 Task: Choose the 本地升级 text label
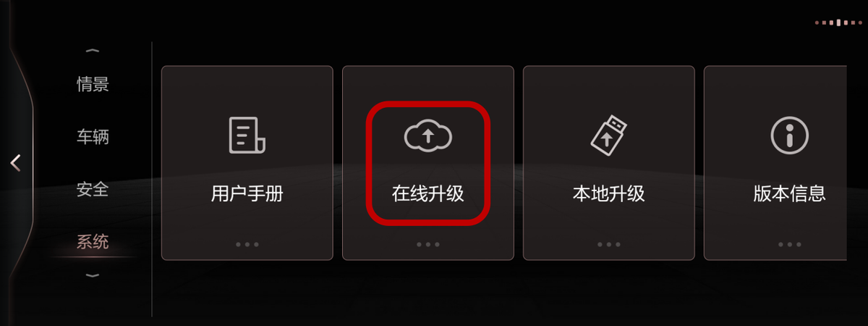point(608,194)
